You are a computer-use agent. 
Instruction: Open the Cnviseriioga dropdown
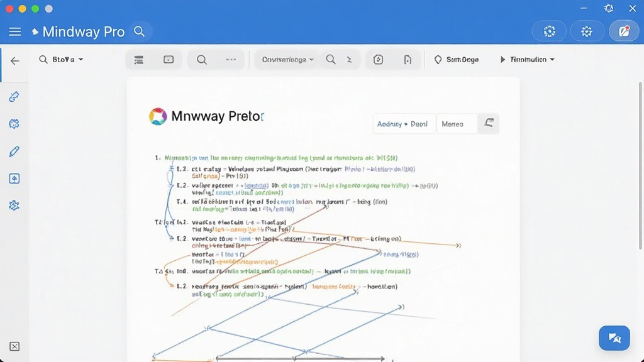tap(287, 60)
